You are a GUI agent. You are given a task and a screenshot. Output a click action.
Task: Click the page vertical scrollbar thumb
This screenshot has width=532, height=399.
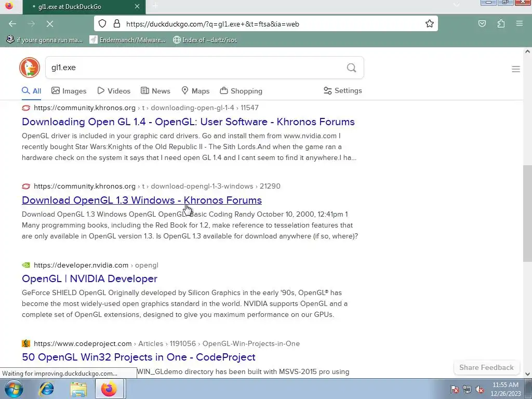(527, 214)
